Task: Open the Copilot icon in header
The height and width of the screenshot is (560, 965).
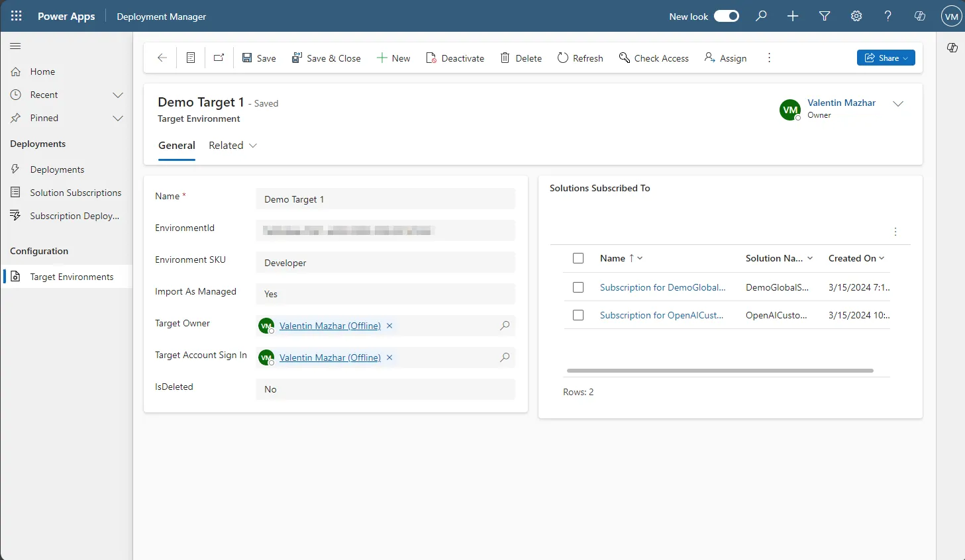Action: (920, 16)
